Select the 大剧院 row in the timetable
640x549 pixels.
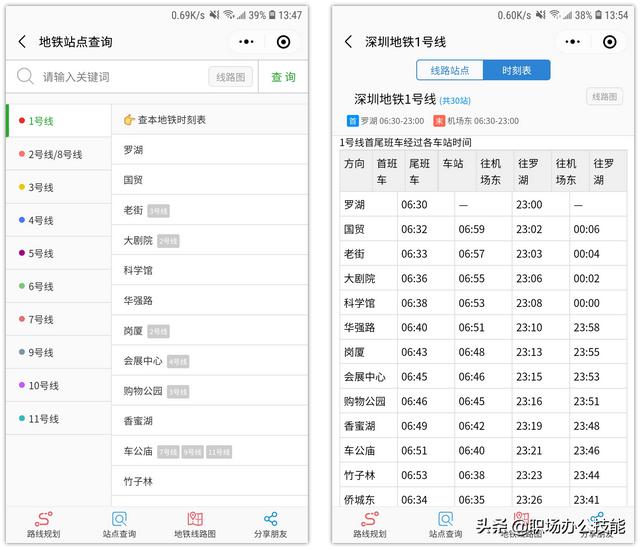point(483,278)
